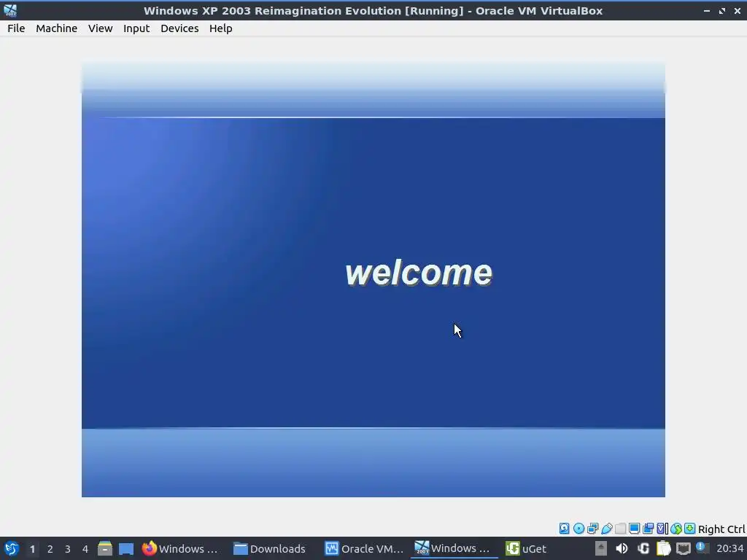Image resolution: width=747 pixels, height=560 pixels.
Task: Click the removable media eject tray icon
Action: (601, 548)
